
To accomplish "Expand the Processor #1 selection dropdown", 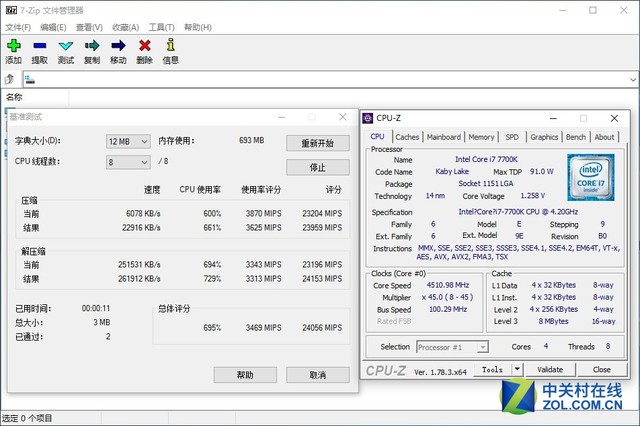I will tap(453, 347).
